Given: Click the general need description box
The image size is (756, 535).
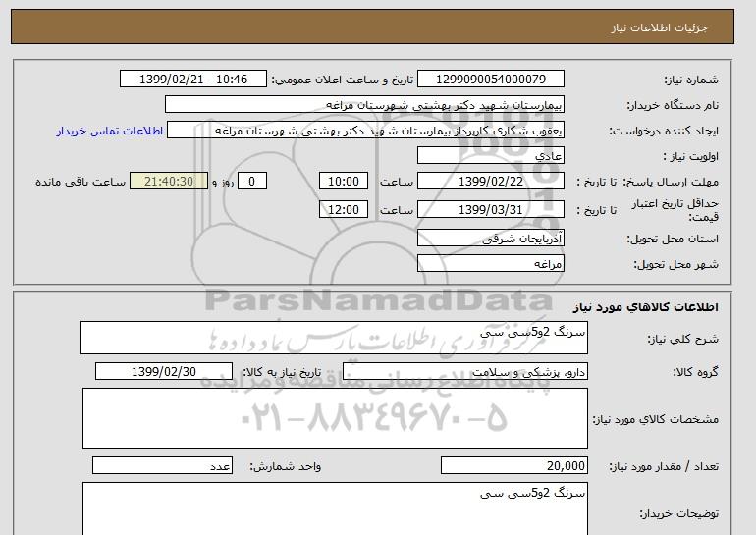Looking at the screenshot, I should point(334,338).
